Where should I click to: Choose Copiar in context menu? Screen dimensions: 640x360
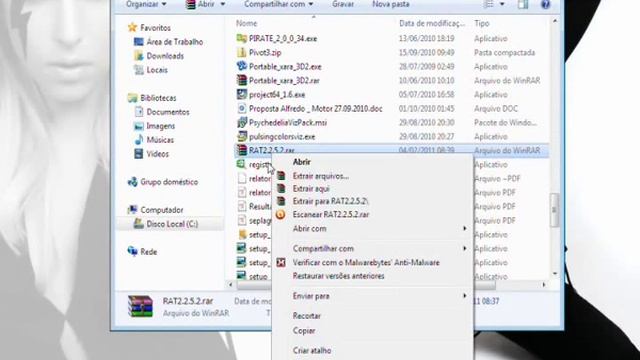pyautogui.click(x=304, y=331)
